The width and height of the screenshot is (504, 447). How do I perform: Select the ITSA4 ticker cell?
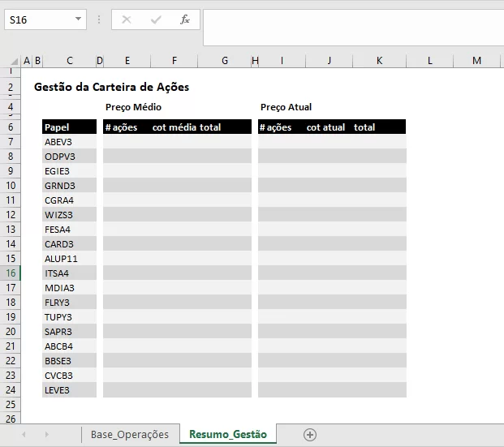[x=69, y=273]
